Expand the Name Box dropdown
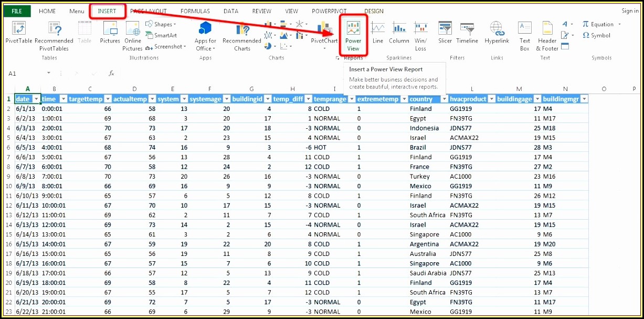Screen dimensions: 644x319 tap(49, 74)
